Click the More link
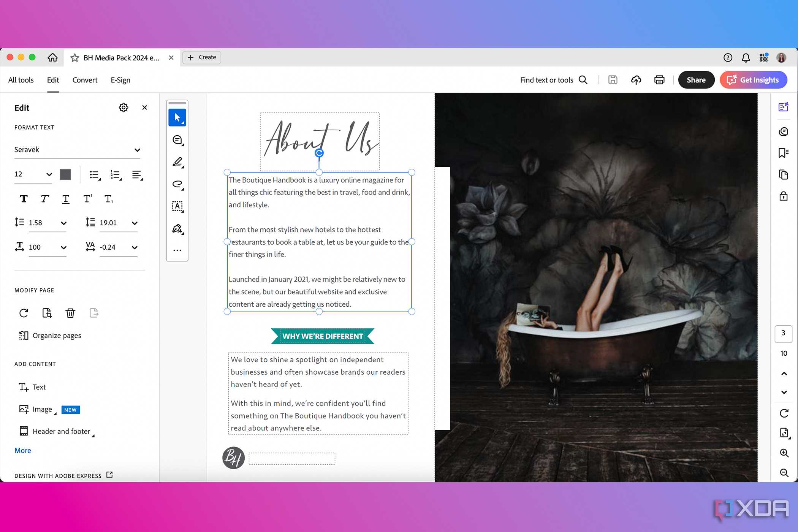 coord(23,450)
